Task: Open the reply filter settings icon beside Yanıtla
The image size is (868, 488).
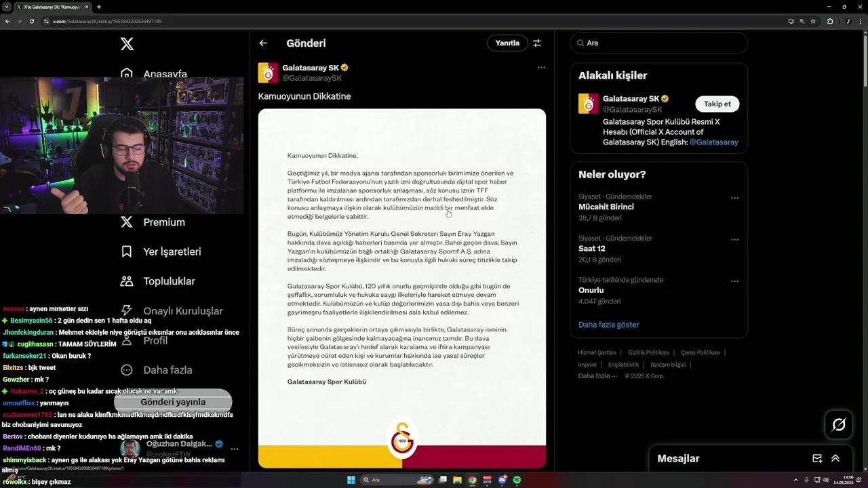Action: [537, 43]
